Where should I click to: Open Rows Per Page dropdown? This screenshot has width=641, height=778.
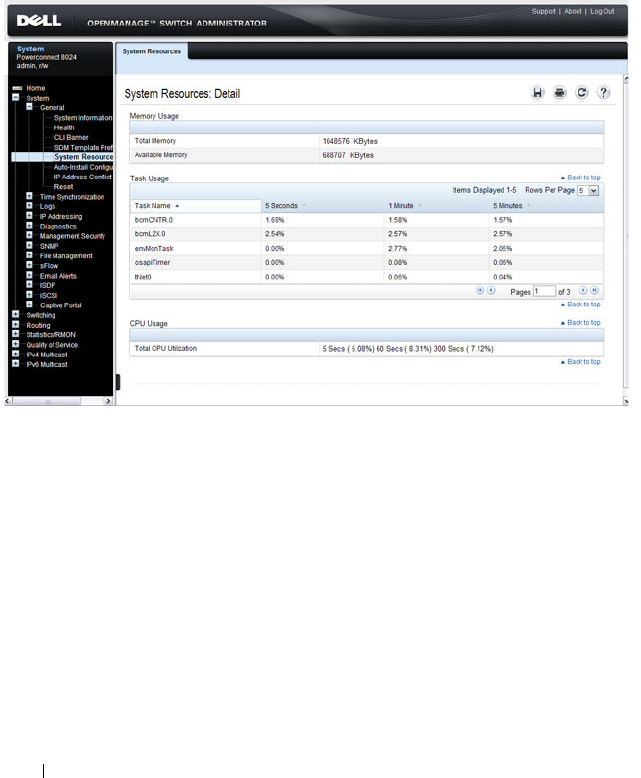tap(593, 191)
